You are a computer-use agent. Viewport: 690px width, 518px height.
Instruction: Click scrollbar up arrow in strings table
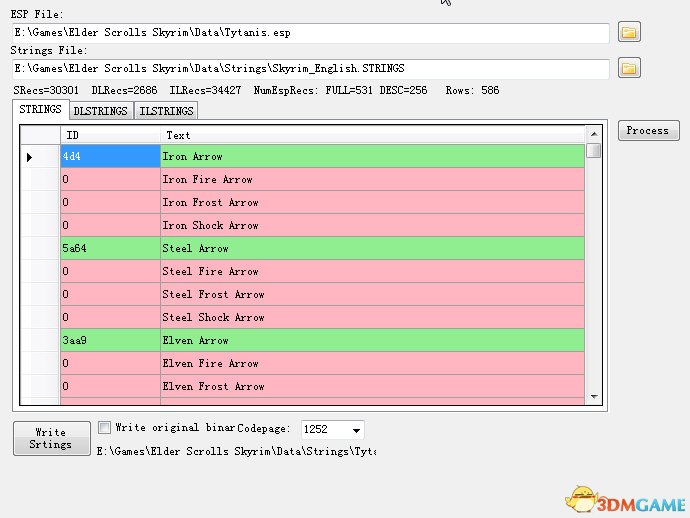point(594,134)
